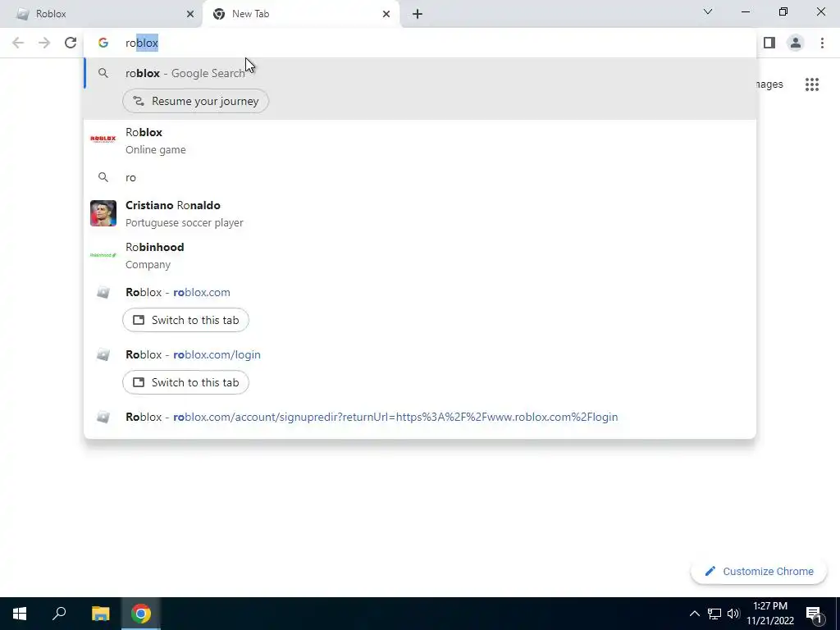840x630 pixels.
Task: Select 'roblox - Google Search' suggestion
Action: pos(420,73)
